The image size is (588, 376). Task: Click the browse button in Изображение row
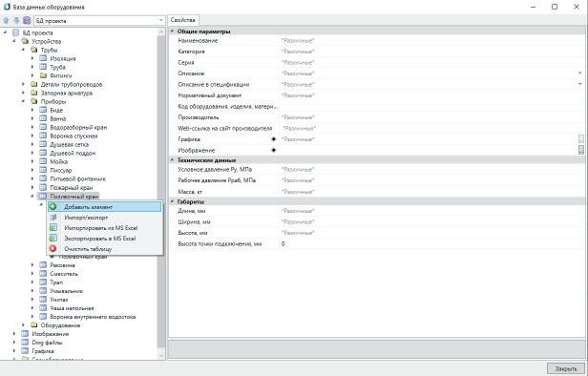581,150
